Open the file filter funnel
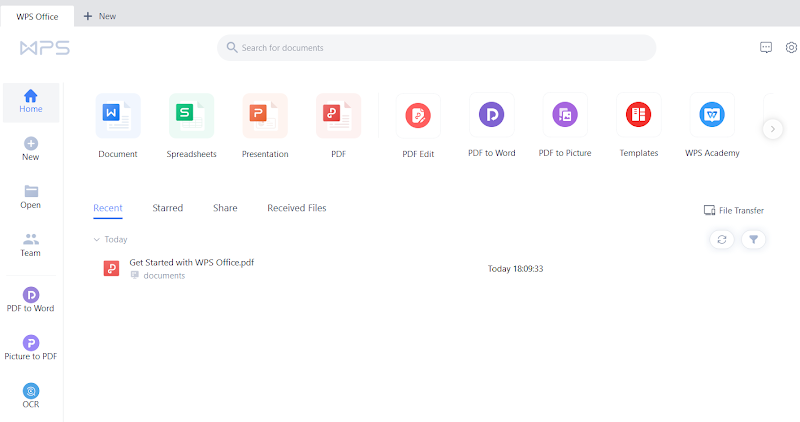The width and height of the screenshot is (800, 422). click(753, 239)
